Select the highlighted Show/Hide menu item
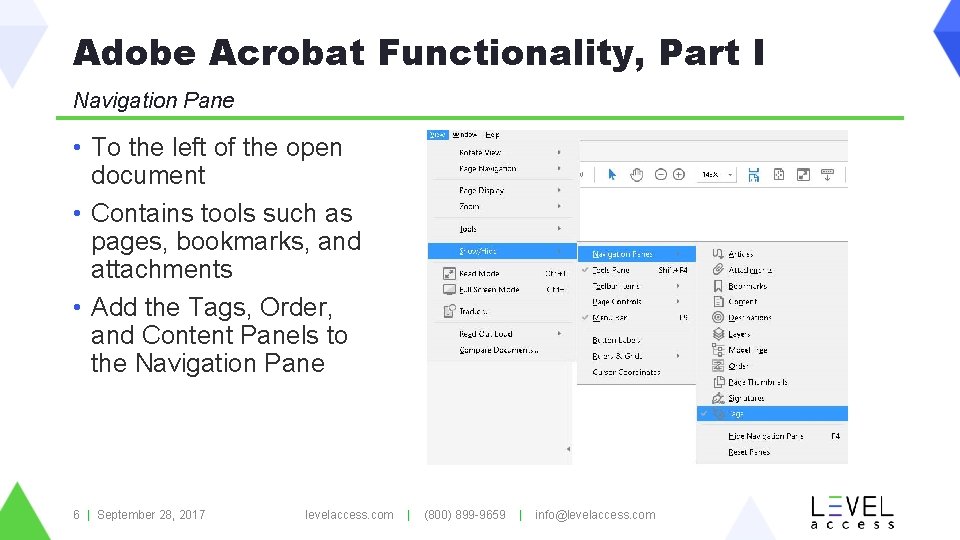 click(502, 251)
